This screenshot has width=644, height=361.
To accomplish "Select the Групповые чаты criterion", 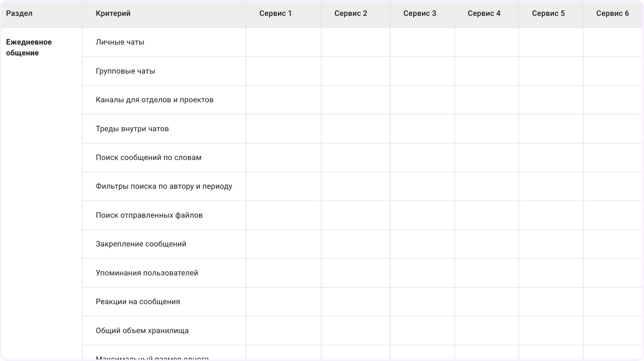I will point(125,71).
